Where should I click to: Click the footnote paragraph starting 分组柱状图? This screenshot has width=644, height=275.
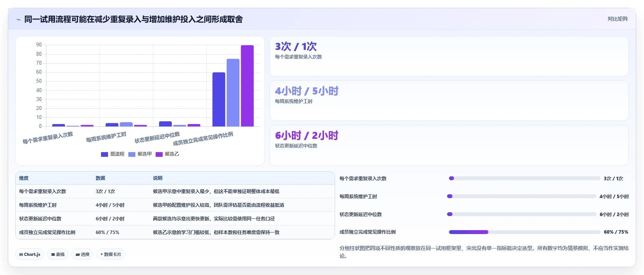coord(484,252)
